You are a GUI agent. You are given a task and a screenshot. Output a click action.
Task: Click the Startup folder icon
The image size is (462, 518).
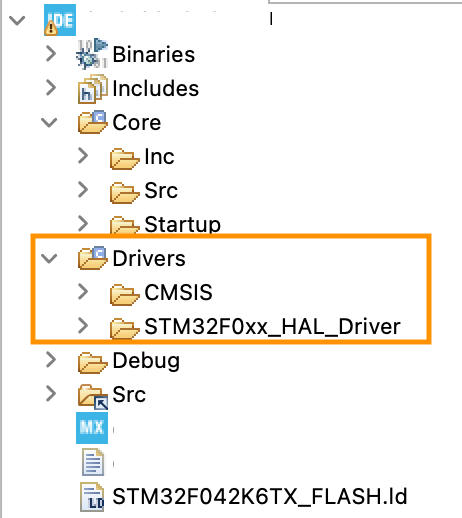point(124,225)
